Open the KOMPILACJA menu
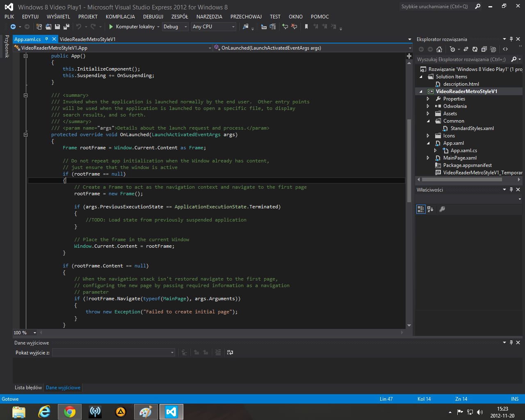 tap(120, 17)
